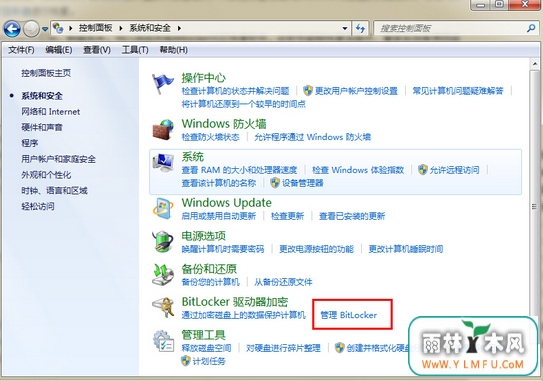Screen dimensions: 543x381
Task: Click 将计算机还原到一个较早的时间点 link
Action: click(244, 104)
